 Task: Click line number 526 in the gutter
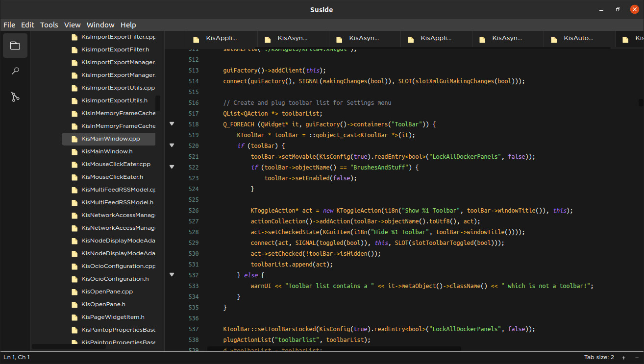point(193,211)
